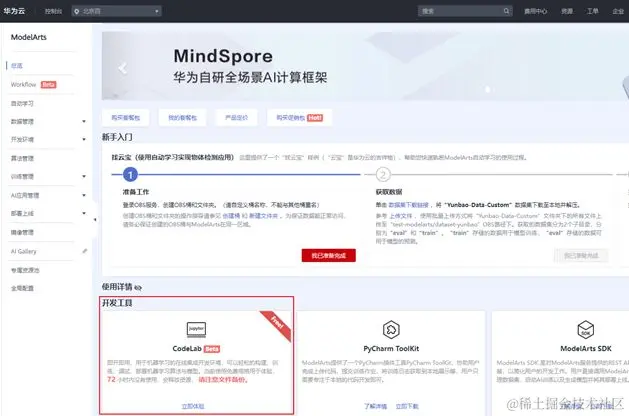Open AI Gallery in the sidebar

pyautogui.click(x=23, y=252)
